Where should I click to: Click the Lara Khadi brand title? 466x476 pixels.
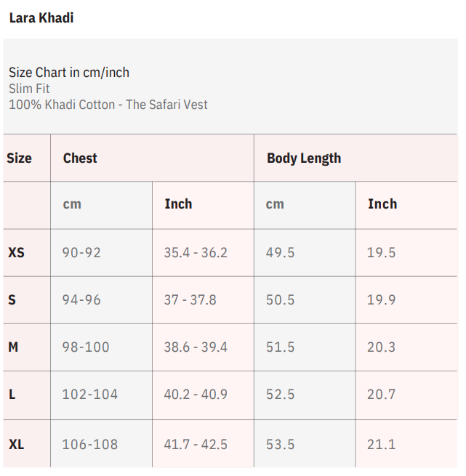point(41,18)
